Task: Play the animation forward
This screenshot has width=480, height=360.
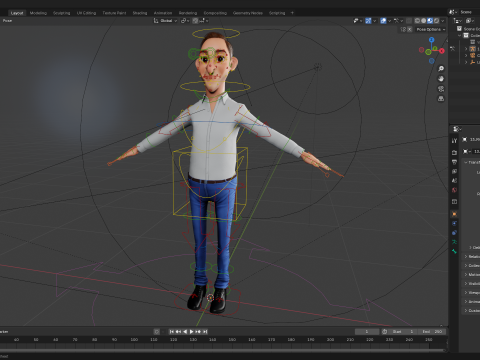Action: tap(192, 332)
